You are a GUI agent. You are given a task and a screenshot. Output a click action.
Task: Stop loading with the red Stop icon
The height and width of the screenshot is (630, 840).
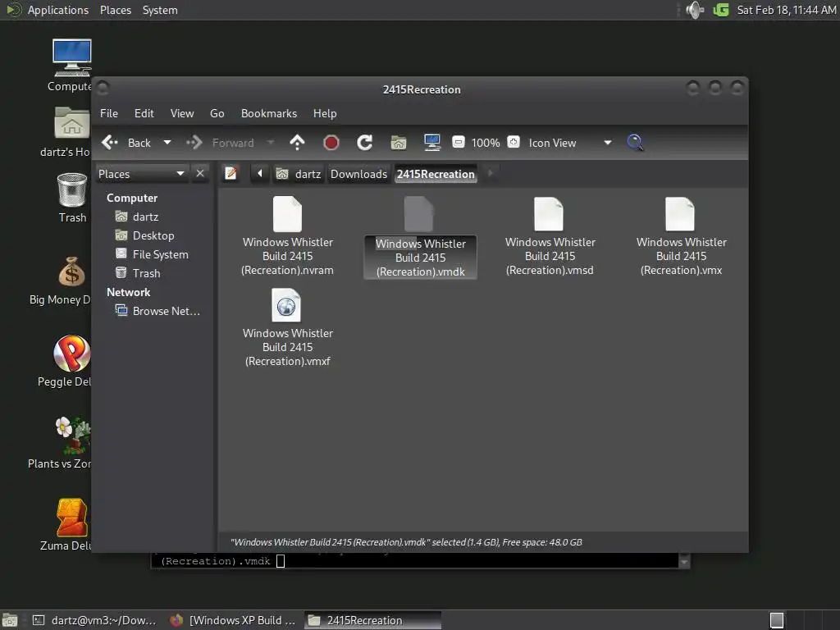coord(331,143)
